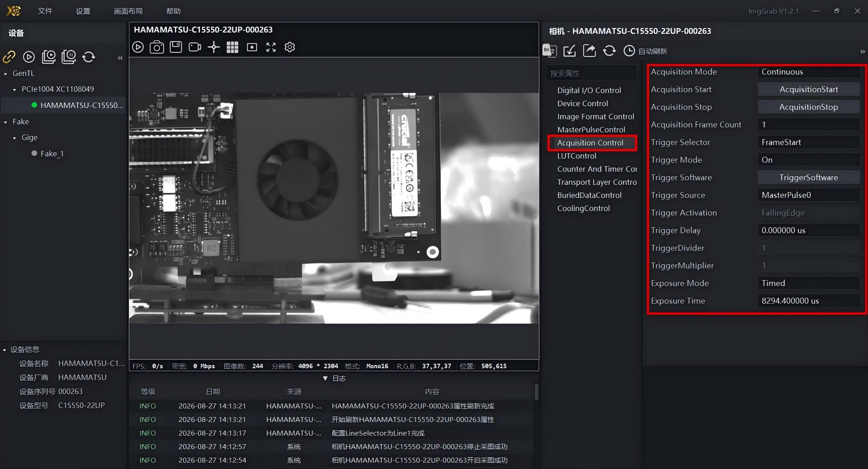Start acquisition from the device panel play icon
868x469 pixels.
(29, 56)
